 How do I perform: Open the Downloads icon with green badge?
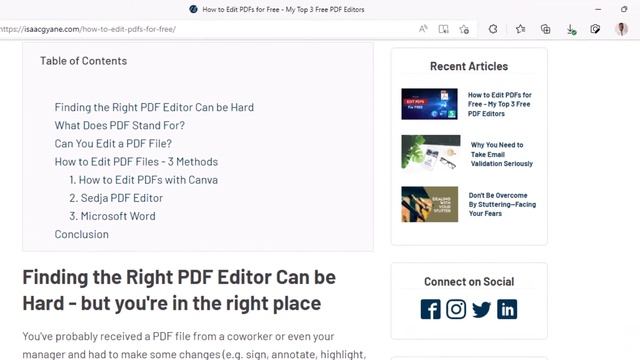pos(571,29)
